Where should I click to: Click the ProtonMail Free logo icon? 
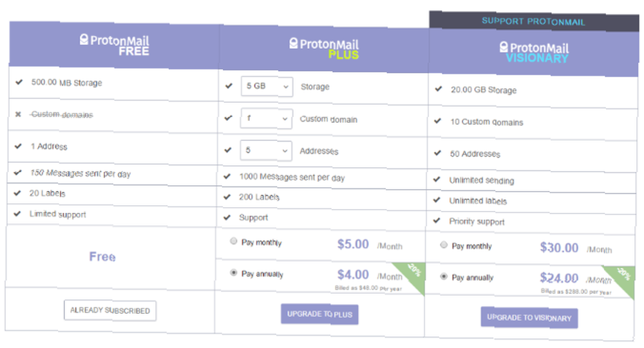point(84,39)
